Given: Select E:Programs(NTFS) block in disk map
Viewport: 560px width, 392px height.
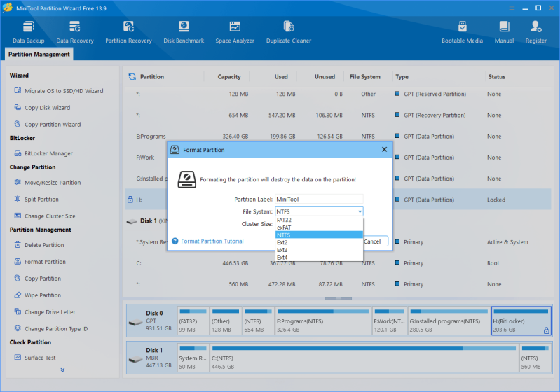Looking at the screenshot, I should pyautogui.click(x=323, y=321).
